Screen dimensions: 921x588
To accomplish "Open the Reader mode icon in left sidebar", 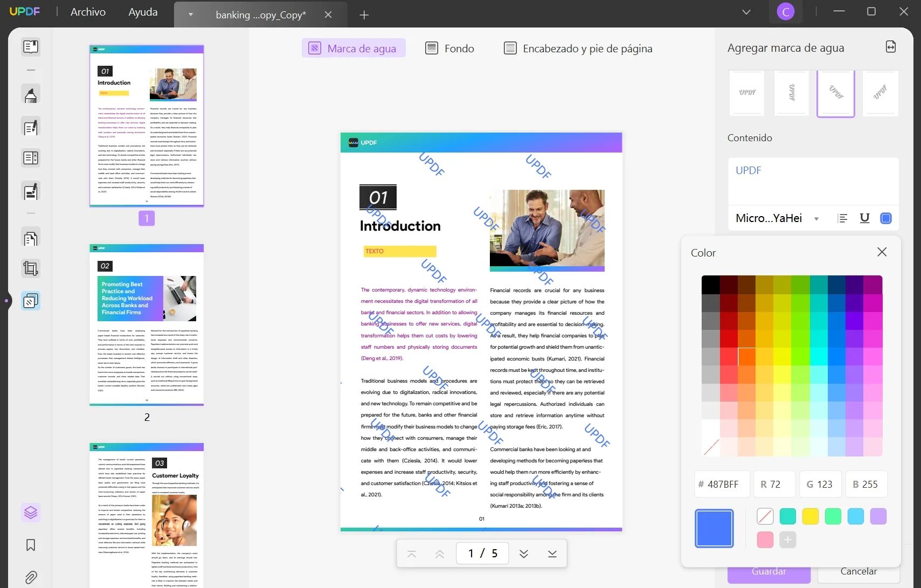I will (31, 47).
